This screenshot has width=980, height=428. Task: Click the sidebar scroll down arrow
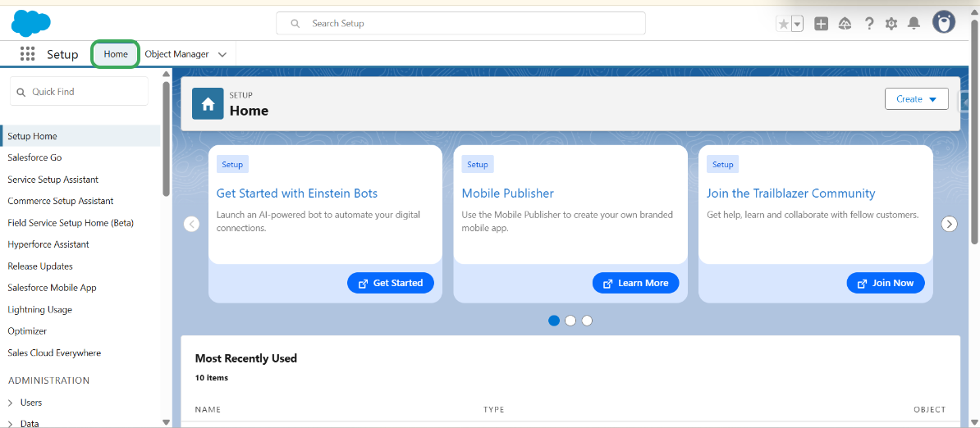pos(166,421)
